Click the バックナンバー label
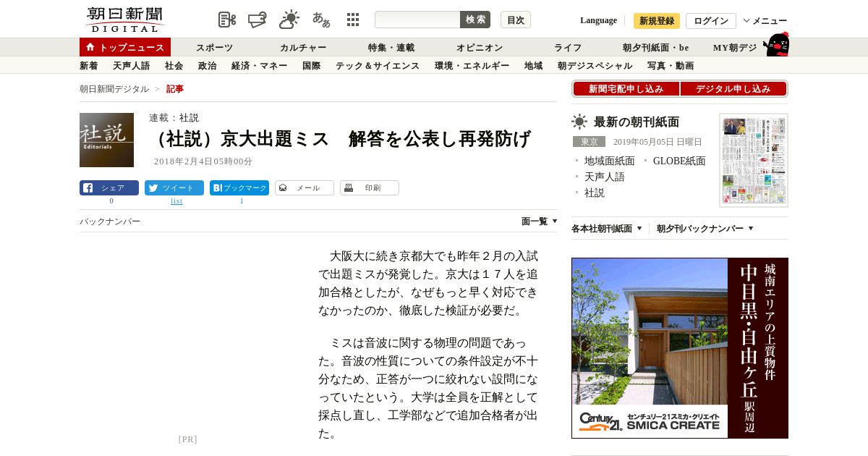The height and width of the screenshot is (456, 868). 110,221
